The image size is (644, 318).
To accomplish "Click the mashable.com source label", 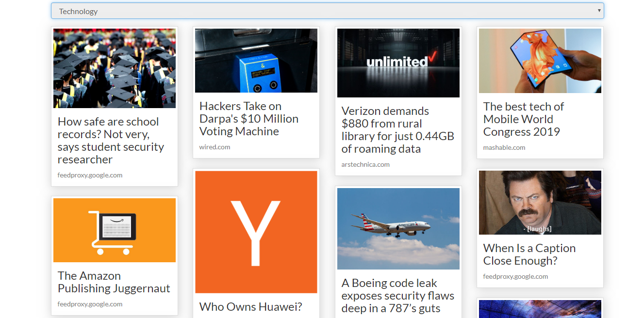I will tap(504, 147).
